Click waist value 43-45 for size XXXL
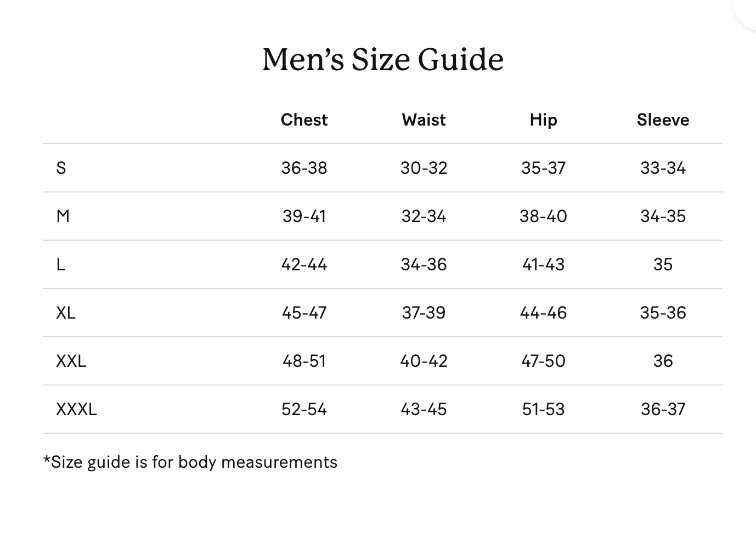 424,409
